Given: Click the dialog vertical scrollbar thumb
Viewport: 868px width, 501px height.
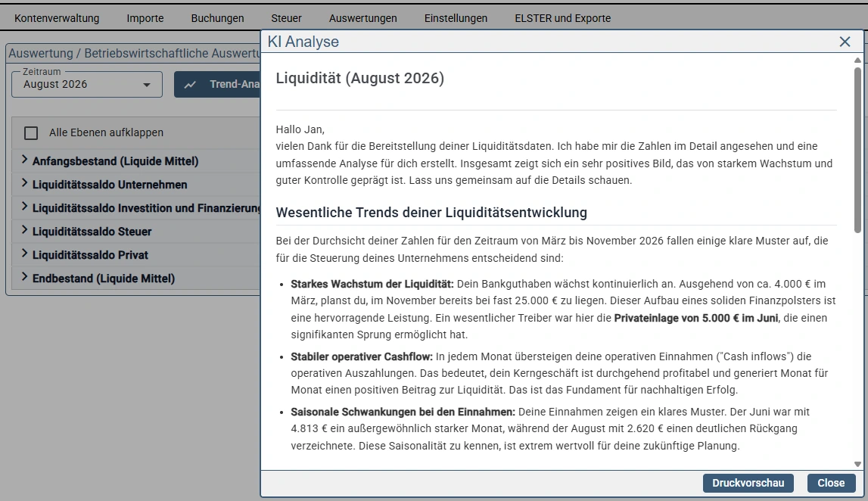Looking at the screenshot, I should click(857, 150).
